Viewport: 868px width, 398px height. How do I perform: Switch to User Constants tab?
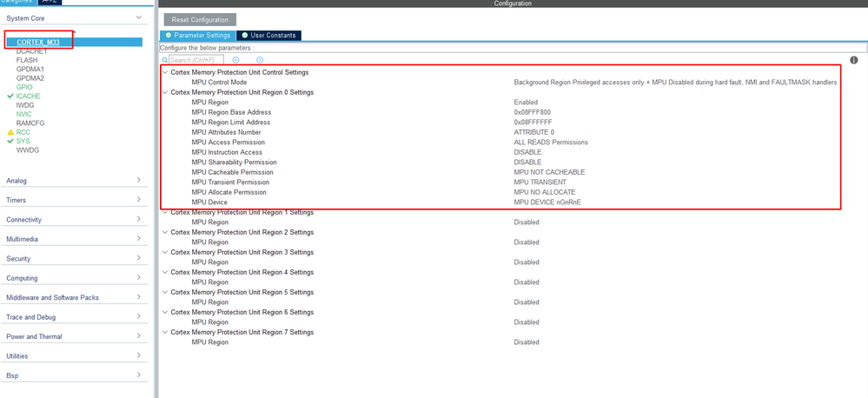269,36
